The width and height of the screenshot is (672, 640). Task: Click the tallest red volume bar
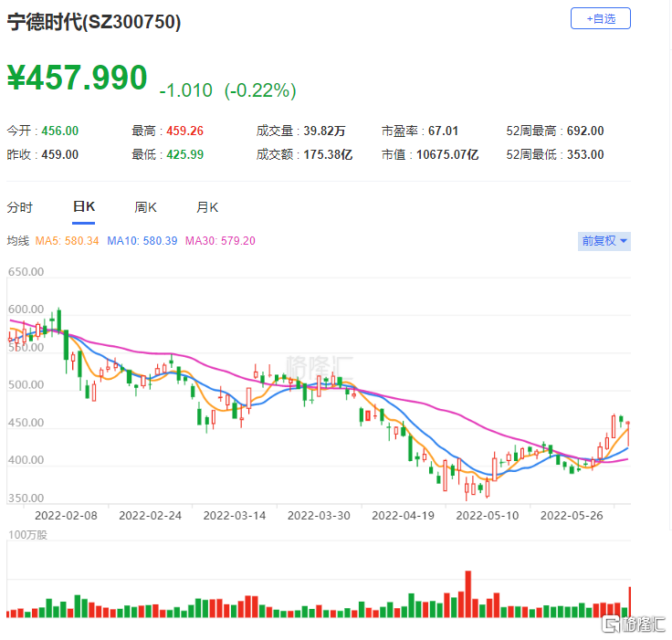point(468,593)
